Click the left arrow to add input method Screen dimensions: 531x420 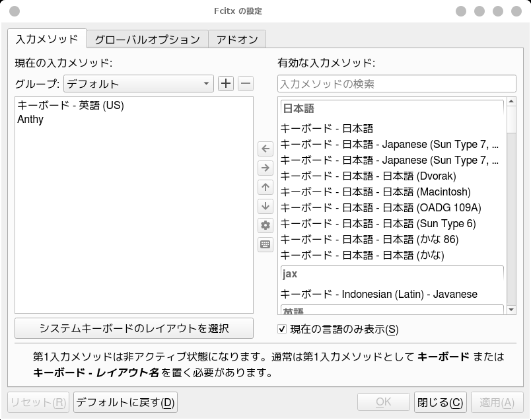coord(265,149)
